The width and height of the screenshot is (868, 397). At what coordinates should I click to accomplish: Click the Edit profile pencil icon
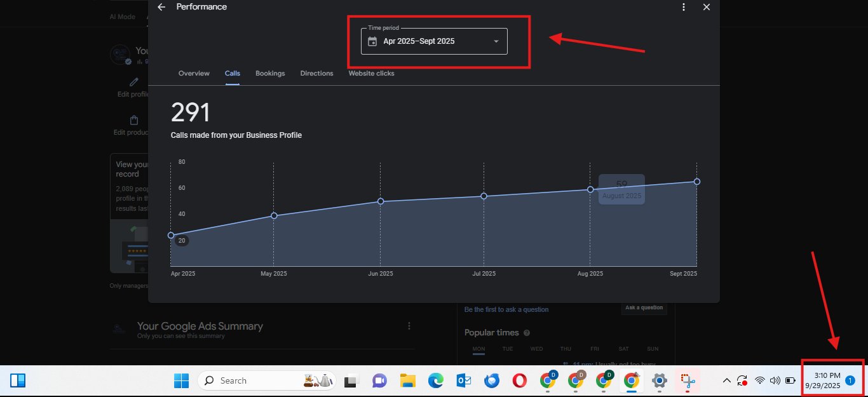pos(134,82)
